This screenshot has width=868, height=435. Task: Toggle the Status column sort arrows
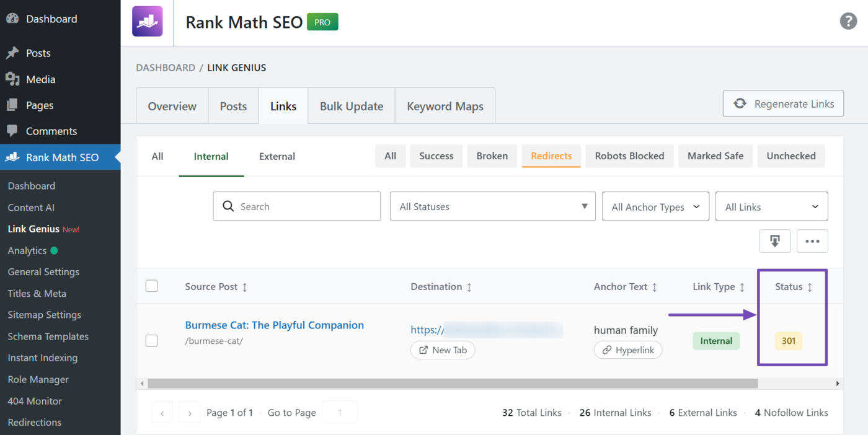point(811,286)
